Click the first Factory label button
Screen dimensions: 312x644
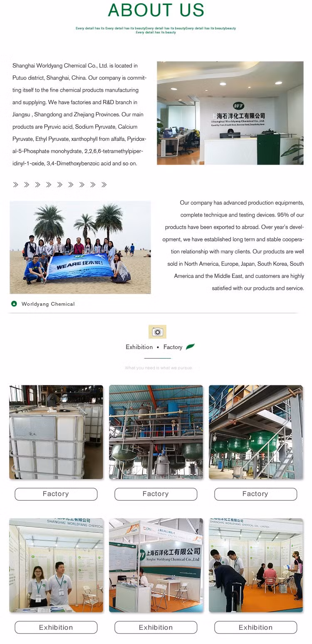pyautogui.click(x=56, y=494)
